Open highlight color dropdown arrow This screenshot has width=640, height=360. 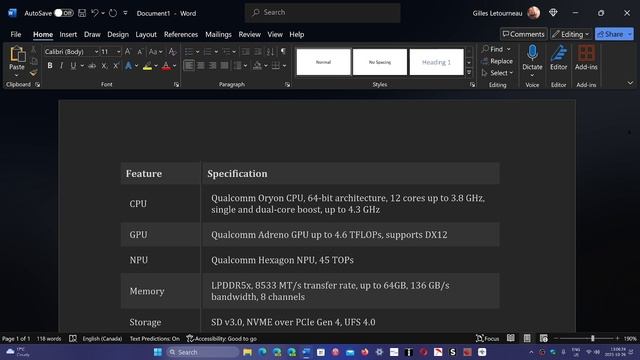click(156, 66)
